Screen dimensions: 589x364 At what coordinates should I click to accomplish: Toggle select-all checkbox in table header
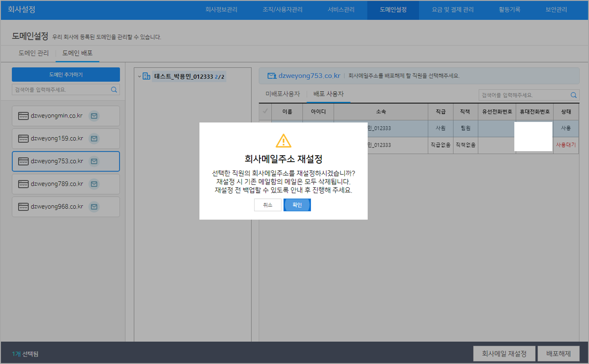tap(265, 111)
